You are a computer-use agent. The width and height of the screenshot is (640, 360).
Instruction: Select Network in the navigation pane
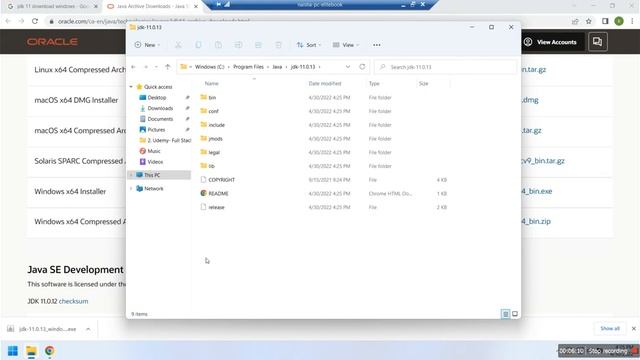point(153,189)
